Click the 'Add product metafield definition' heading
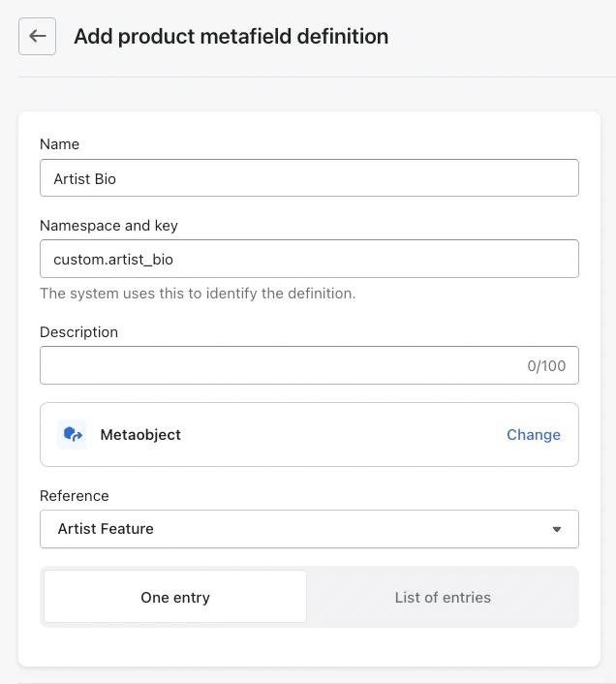616x684 pixels. click(x=231, y=36)
